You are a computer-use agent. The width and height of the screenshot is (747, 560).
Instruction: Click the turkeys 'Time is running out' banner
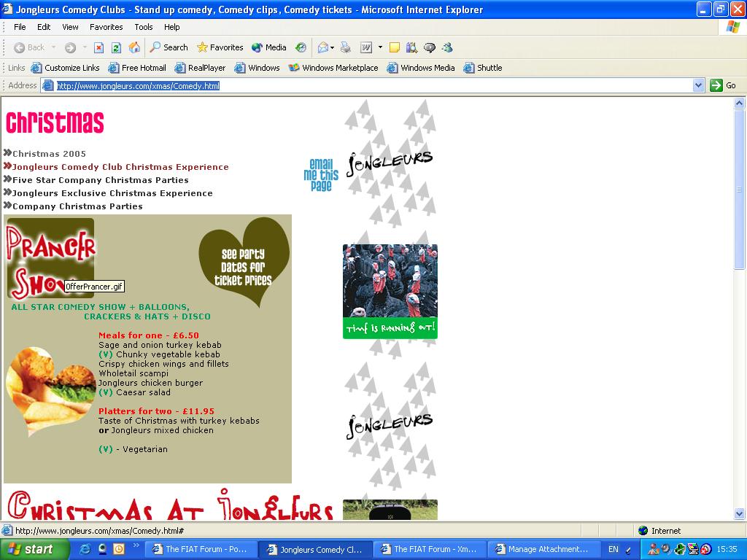(390, 292)
